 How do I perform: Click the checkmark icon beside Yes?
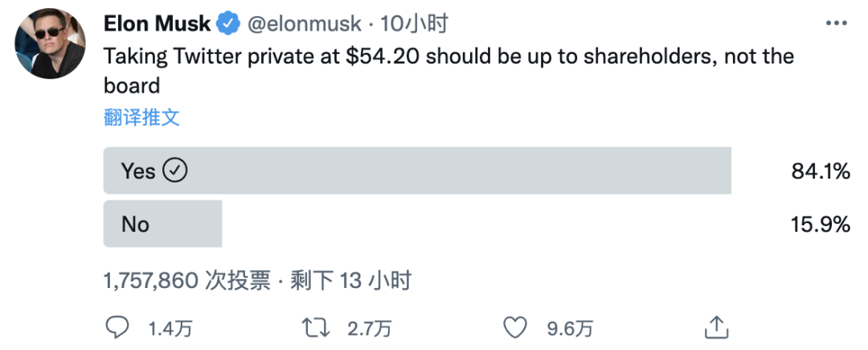coord(174,171)
